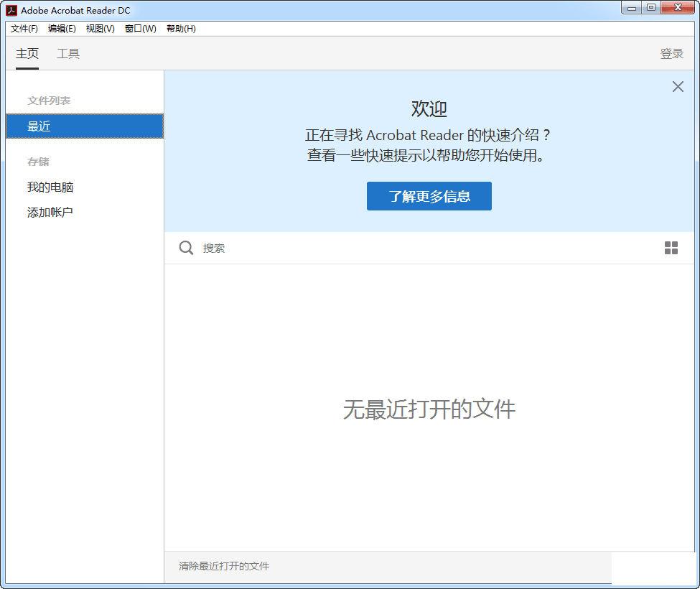
Task: Maximize the Acrobat Reader window
Action: coord(651,8)
